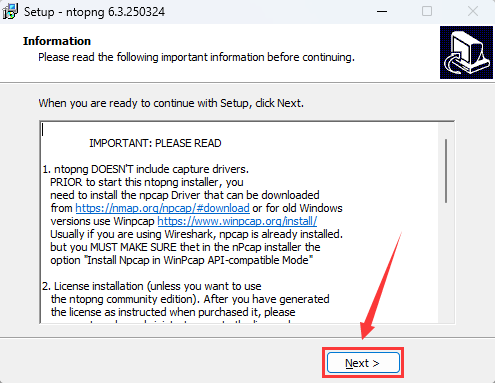This screenshot has width=495, height=383.
Task: Click the 'Information' heading
Action: [x=57, y=41]
